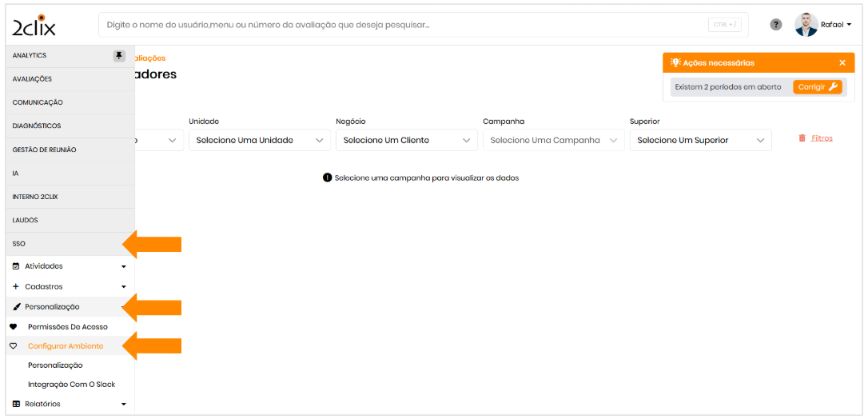Click Rafael's profile avatar
Image resolution: width=868 pixels, height=419 pixels.
pos(806,25)
